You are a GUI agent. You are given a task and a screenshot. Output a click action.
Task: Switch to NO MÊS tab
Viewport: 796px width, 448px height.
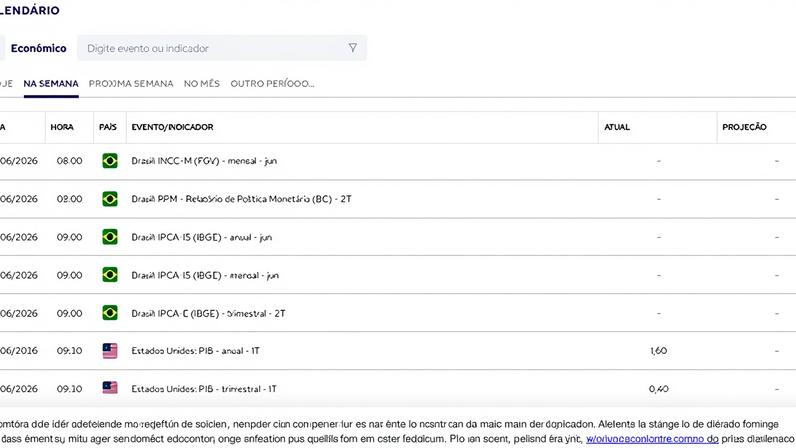(202, 84)
